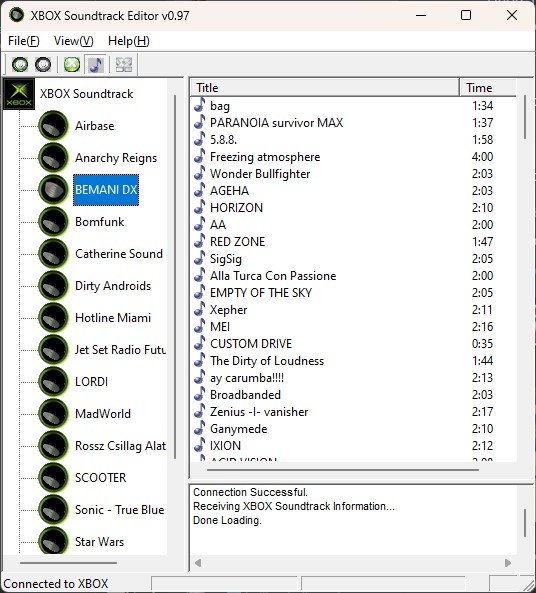Click the disc icon next to Rossz Csillag
This screenshot has height=593, width=536.
(x=53, y=446)
